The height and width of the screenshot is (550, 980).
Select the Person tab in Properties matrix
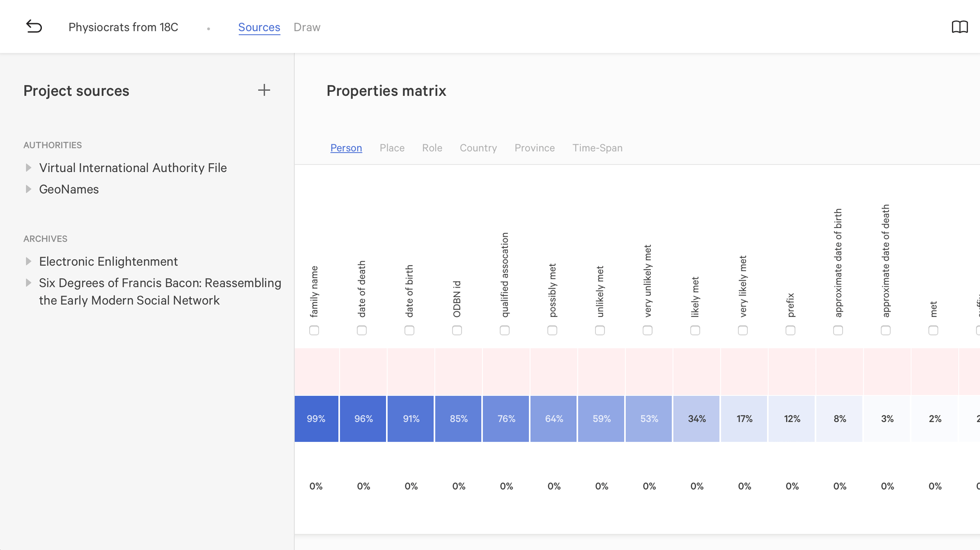pos(346,148)
